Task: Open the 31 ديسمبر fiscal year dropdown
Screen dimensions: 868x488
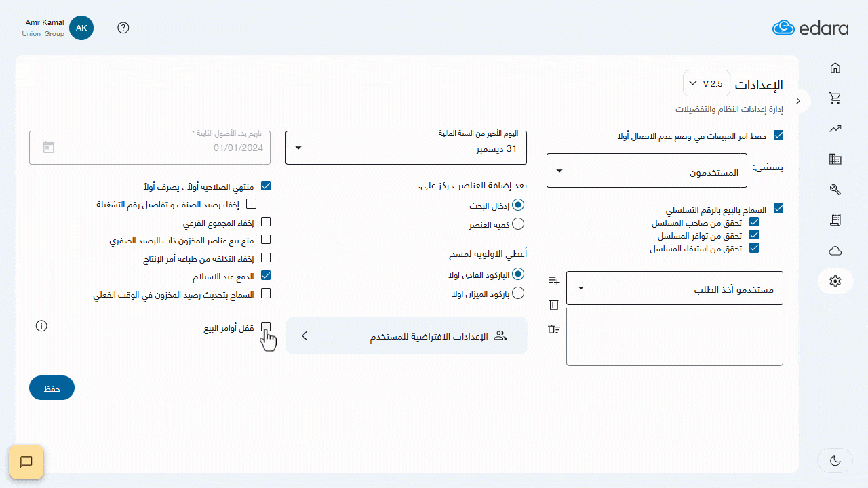Action: (406, 147)
